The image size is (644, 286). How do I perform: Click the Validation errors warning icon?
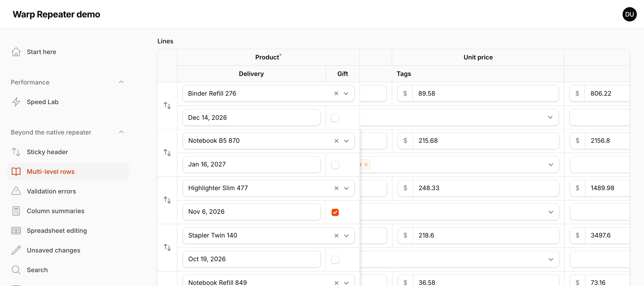[16, 191]
